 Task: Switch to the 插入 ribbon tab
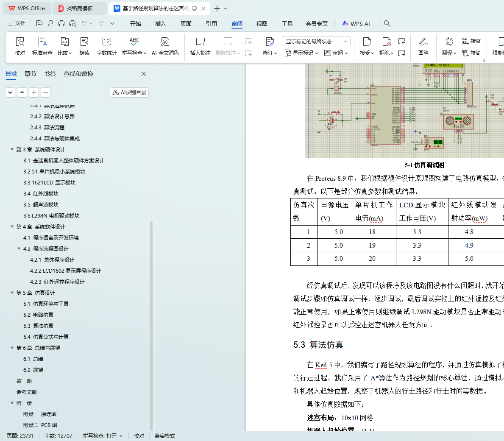tap(160, 24)
